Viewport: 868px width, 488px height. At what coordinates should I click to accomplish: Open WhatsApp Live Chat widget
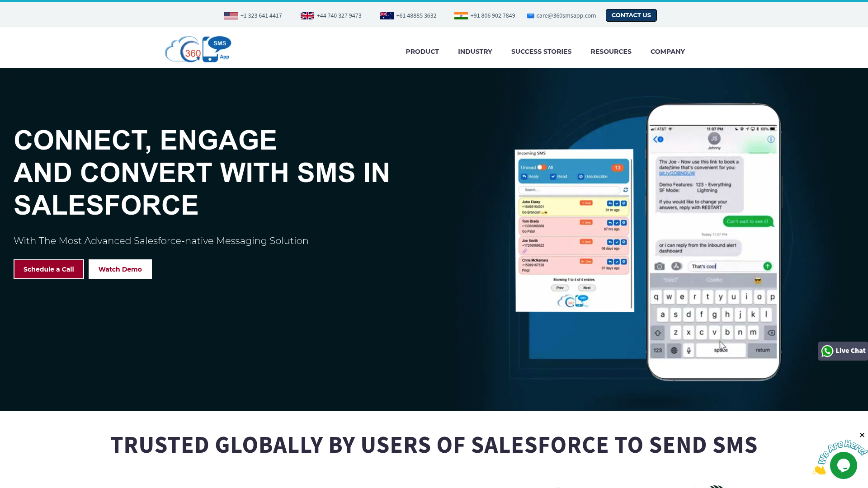coord(843,351)
